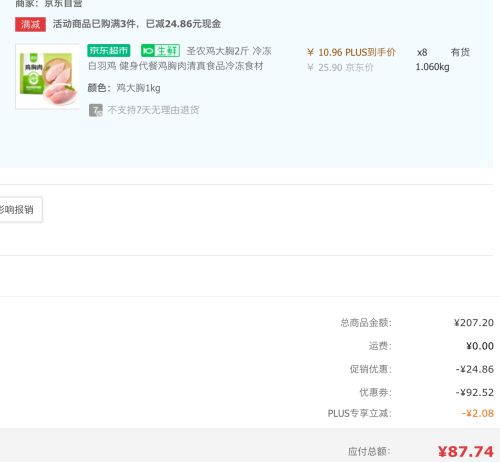Click the ¥10.96 PLUS到手价 price
This screenshot has width=500, height=462.
pos(351,52)
